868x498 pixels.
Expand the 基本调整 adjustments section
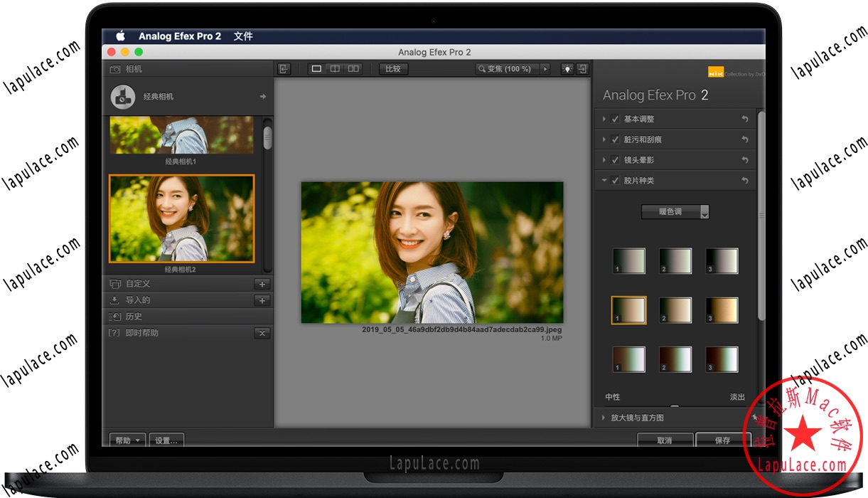(x=604, y=119)
